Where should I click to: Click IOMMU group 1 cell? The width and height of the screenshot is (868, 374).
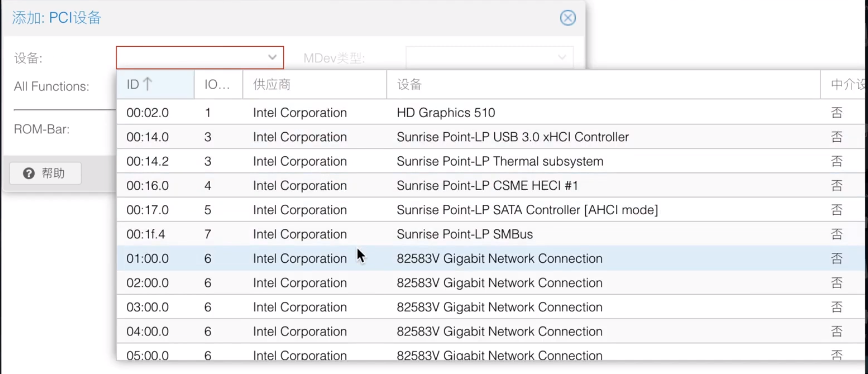click(208, 113)
